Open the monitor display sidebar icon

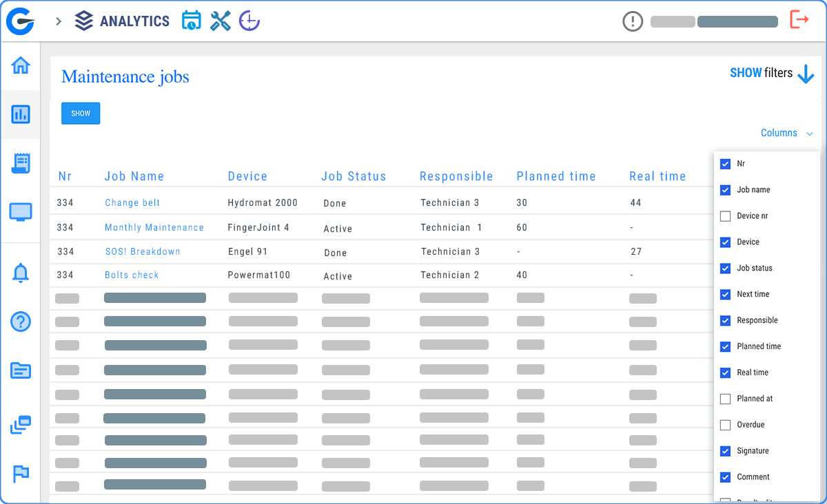tap(21, 212)
